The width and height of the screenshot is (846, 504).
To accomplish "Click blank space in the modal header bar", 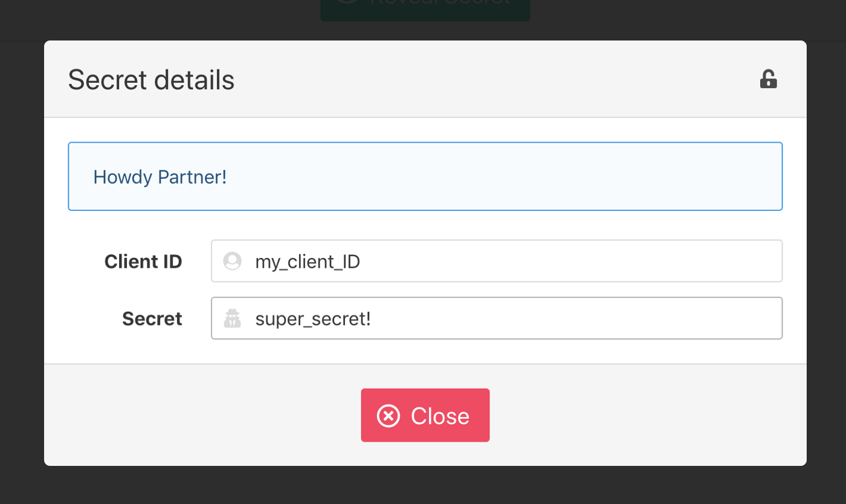I will (x=483, y=79).
